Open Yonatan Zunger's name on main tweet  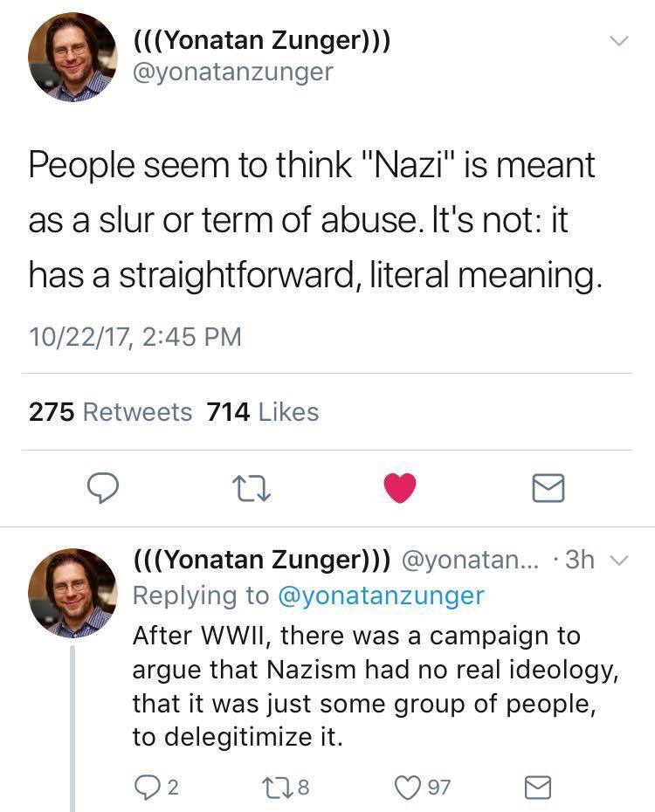click(261, 39)
